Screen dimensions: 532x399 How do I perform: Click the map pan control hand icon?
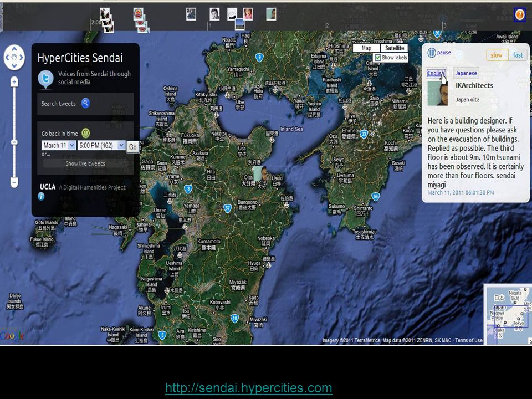(x=14, y=57)
